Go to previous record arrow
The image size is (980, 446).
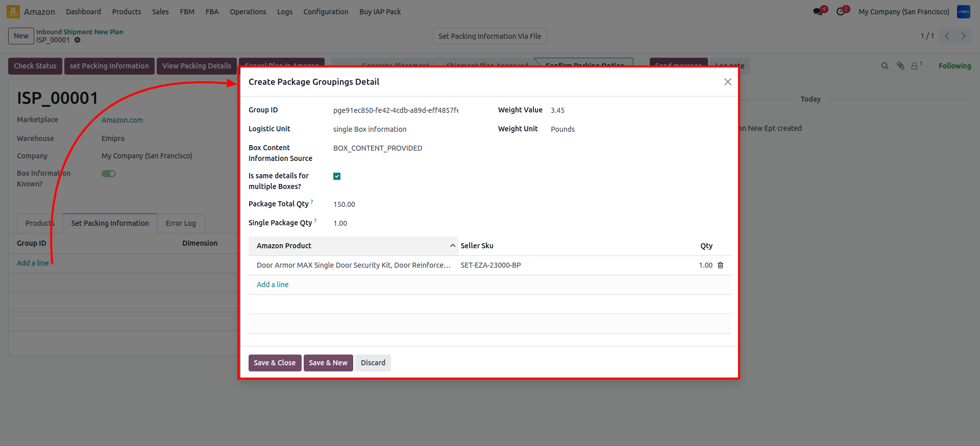(947, 36)
